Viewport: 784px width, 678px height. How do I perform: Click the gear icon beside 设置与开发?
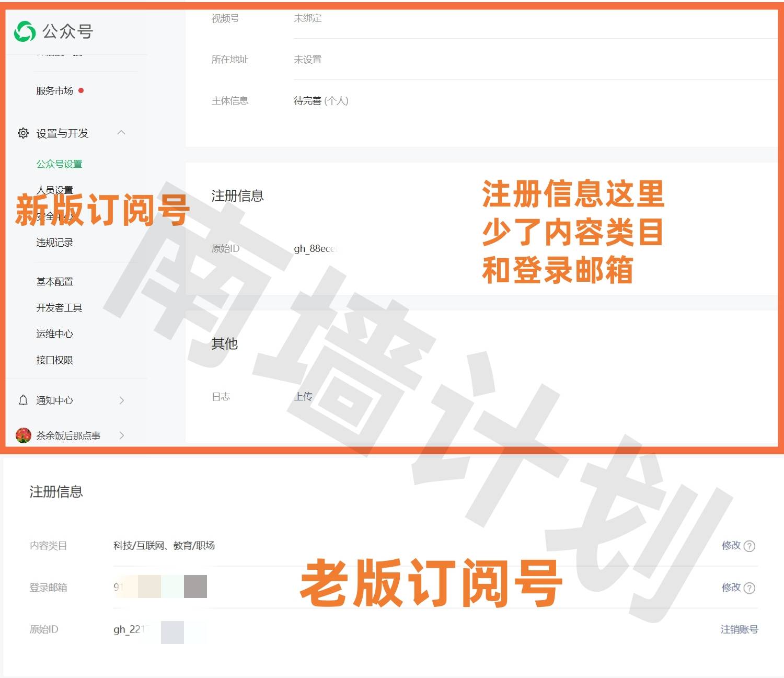23,133
